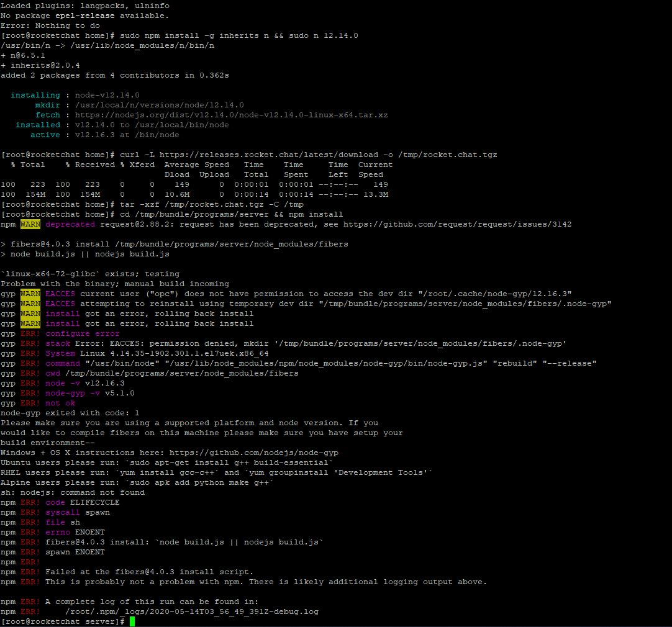672x627 pixels.
Task: Click the yellow WARN badge on npm deprecated line
Action: [30, 224]
